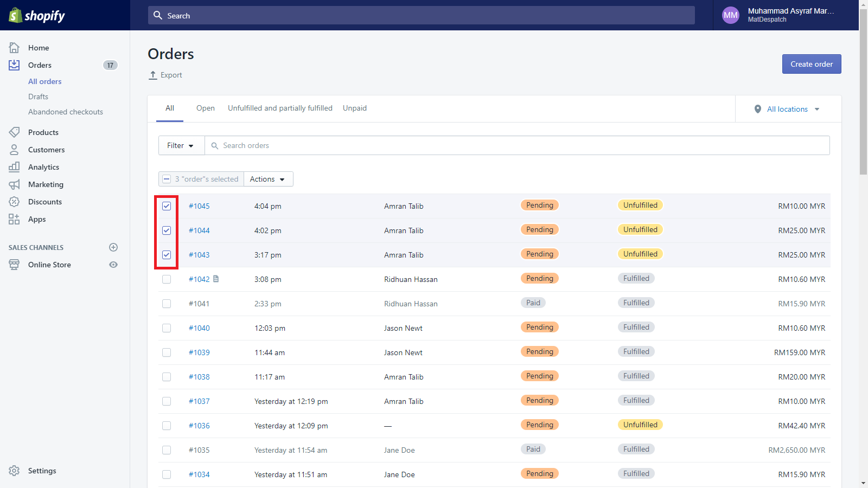Check the box for order #1038
Screen dimensions: 868x488
[x=167, y=377]
